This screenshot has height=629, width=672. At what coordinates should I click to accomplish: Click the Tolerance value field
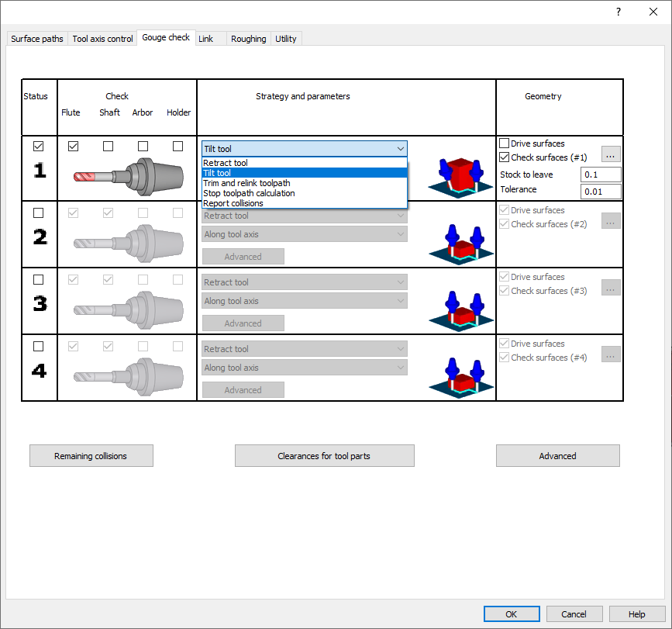(600, 192)
